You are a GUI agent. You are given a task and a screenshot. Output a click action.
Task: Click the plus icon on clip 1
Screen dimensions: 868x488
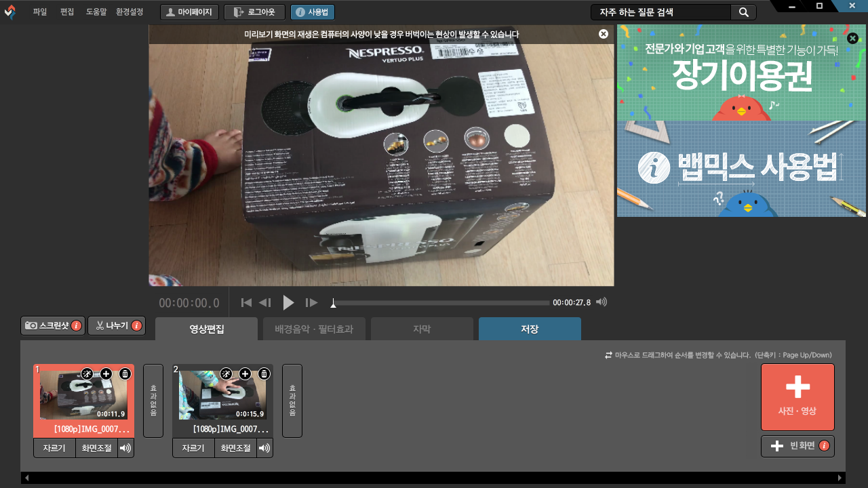tap(106, 373)
